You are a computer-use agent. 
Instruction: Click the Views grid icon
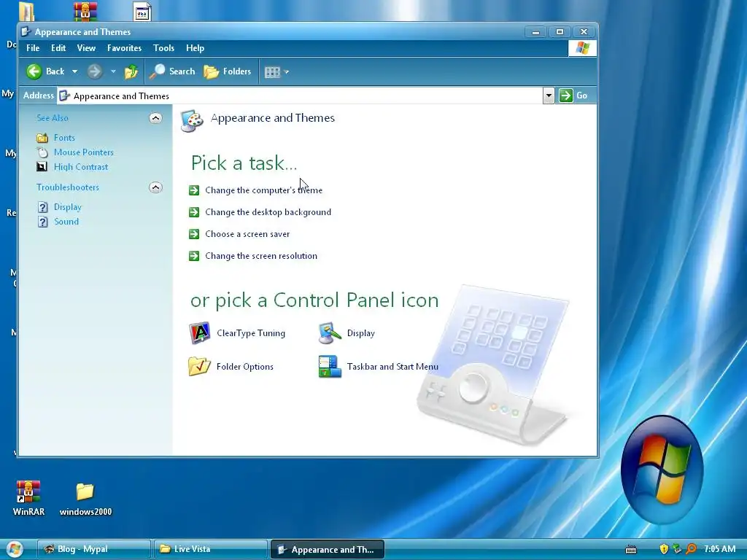(272, 72)
